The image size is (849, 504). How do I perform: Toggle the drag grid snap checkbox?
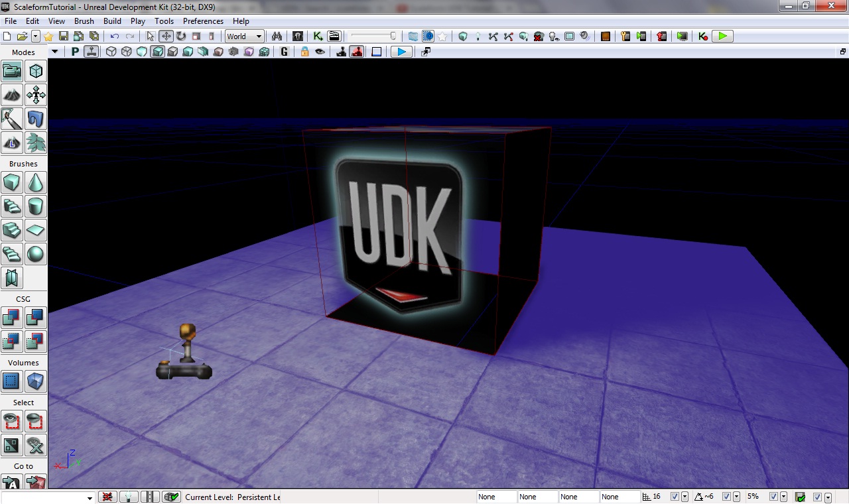point(675,497)
